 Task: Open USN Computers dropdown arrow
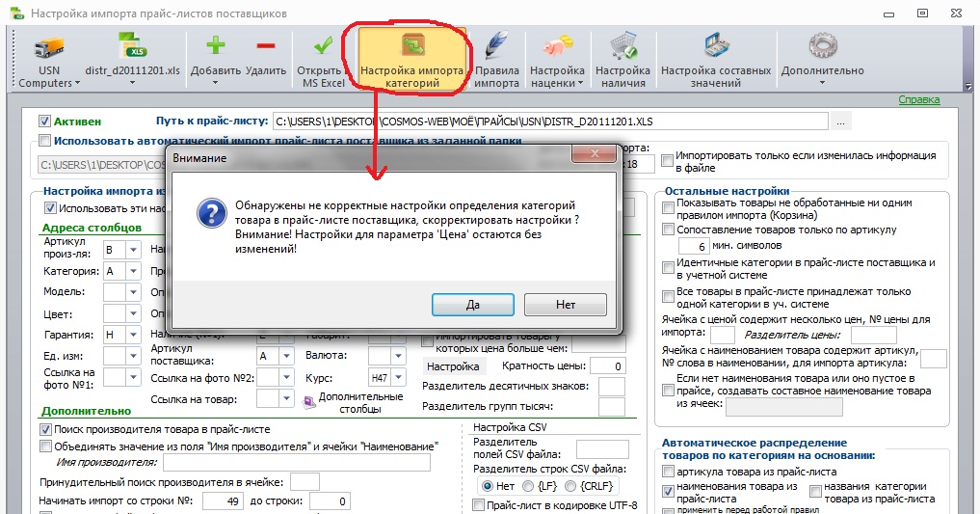77,83
